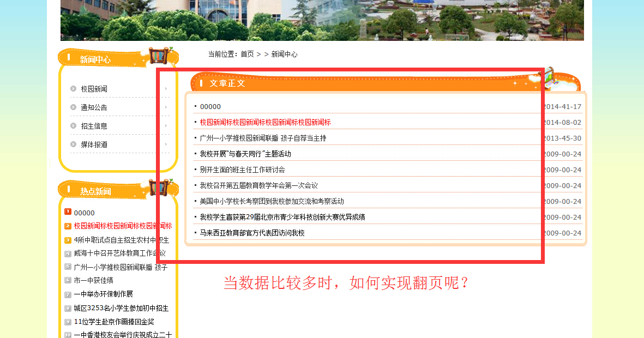Click the bullet icon beside 招生信息
This screenshot has height=338, width=644.
(73, 126)
